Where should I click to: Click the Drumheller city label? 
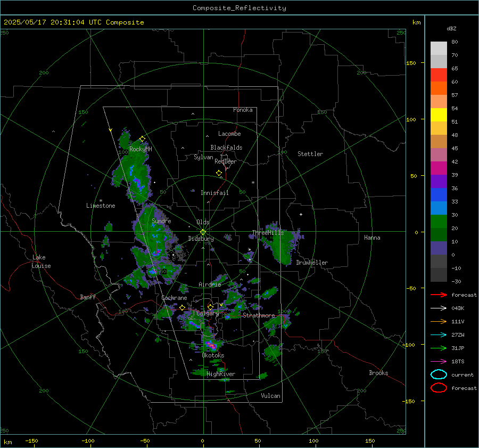pos(311,263)
